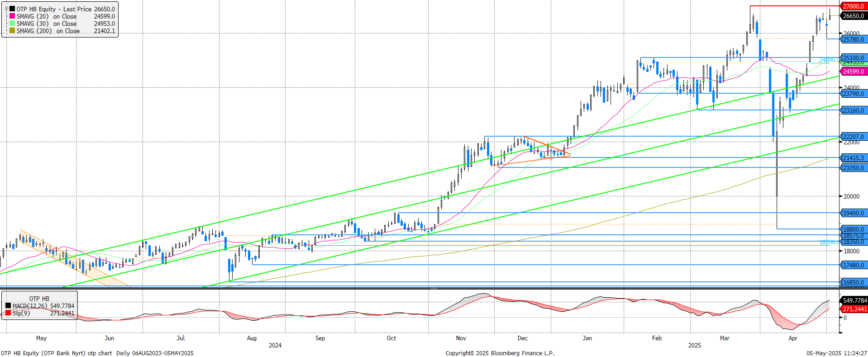
Task: Click the red Sig(9) legend swatch
Action: (8, 313)
